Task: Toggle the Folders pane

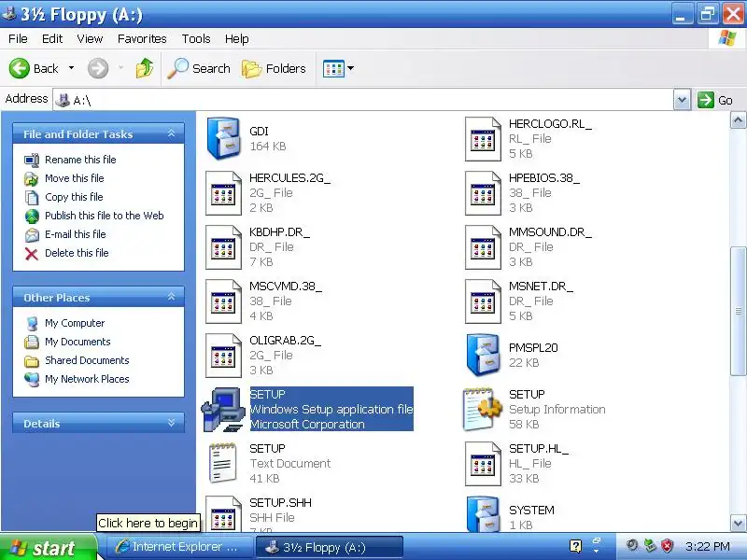Action: tap(274, 68)
